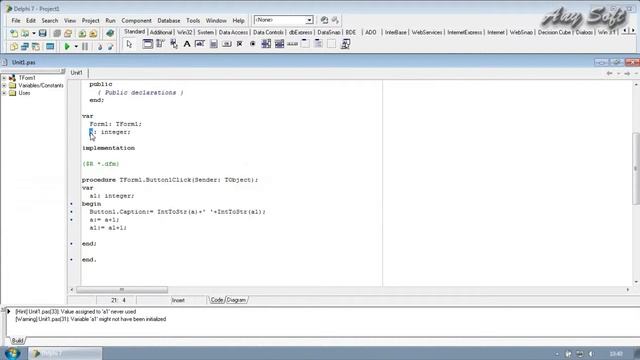Click the Save icon in the toolbar
The width and height of the screenshot is (640, 360).
(x=42, y=33)
